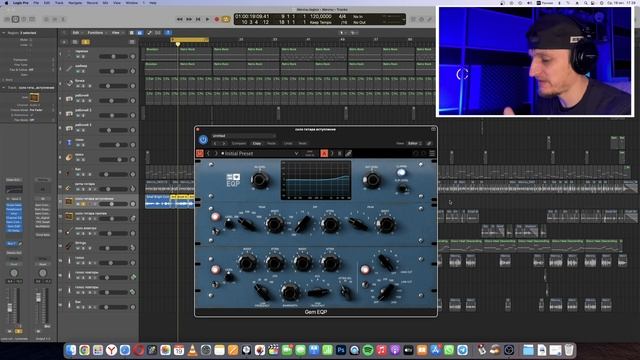Open Photoshop from the dock
Screen dimensions: 640x360
click(341, 350)
